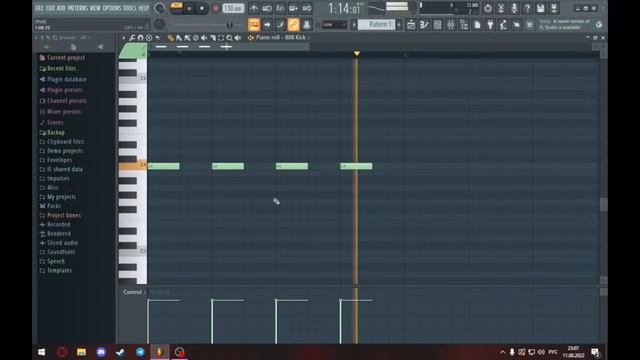Click the stop transport button

[x=202, y=8]
